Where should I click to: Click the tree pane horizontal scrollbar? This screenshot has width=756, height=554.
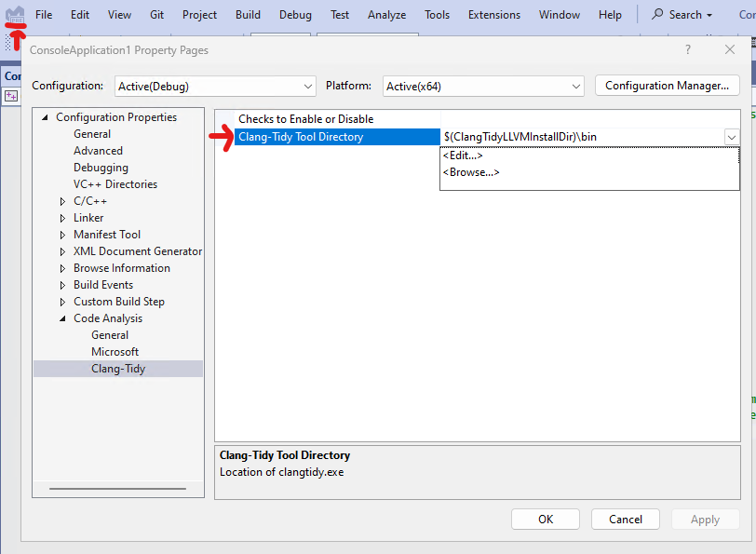(117, 489)
